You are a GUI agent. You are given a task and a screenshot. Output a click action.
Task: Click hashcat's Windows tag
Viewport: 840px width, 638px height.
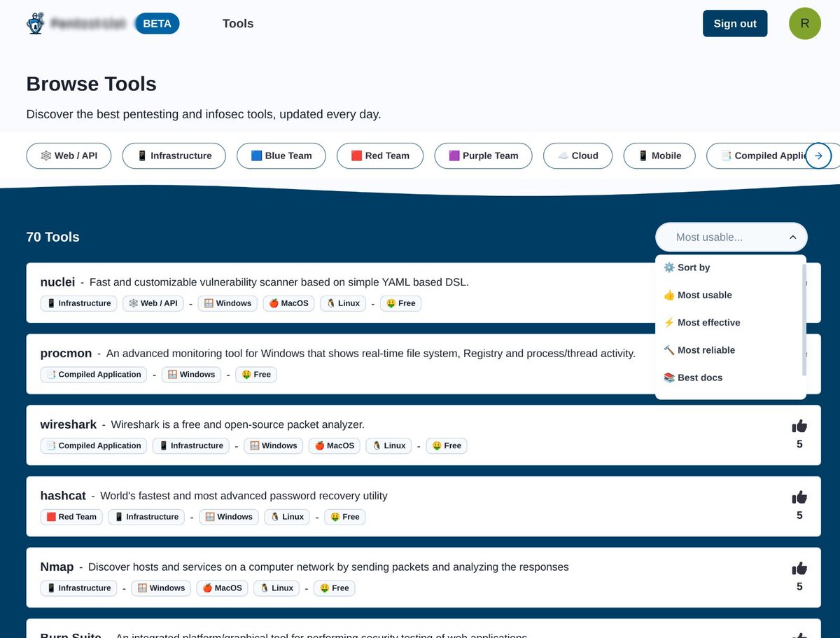pyautogui.click(x=229, y=517)
